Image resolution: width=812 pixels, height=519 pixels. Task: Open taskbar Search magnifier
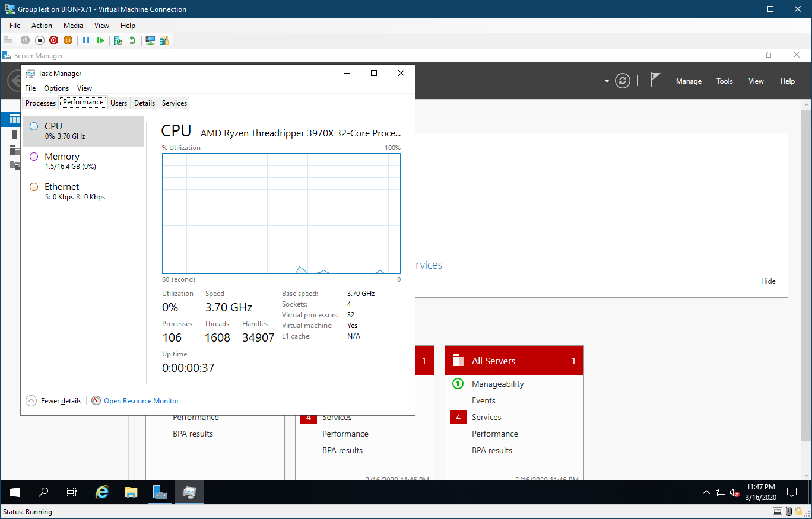point(43,492)
